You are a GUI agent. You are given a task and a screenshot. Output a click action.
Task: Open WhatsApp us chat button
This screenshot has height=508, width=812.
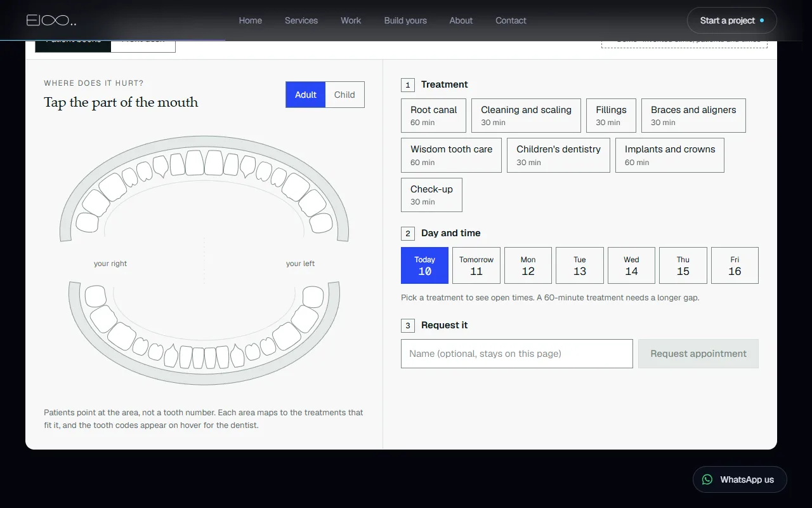coord(740,479)
